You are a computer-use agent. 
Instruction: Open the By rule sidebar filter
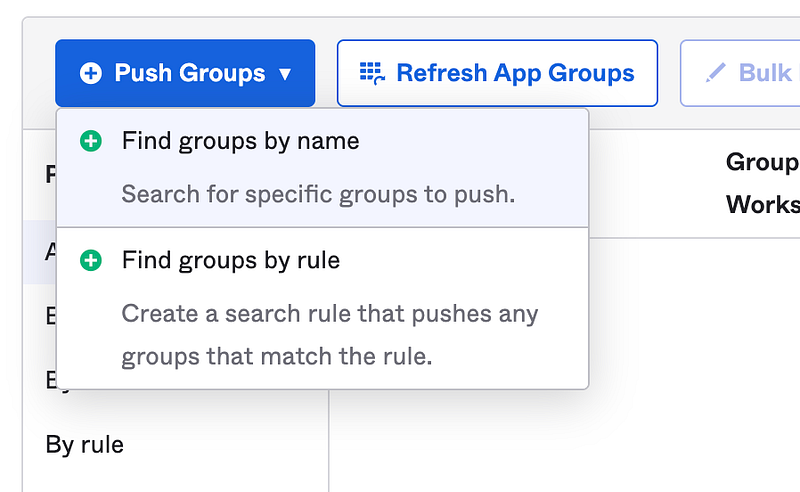[85, 444]
